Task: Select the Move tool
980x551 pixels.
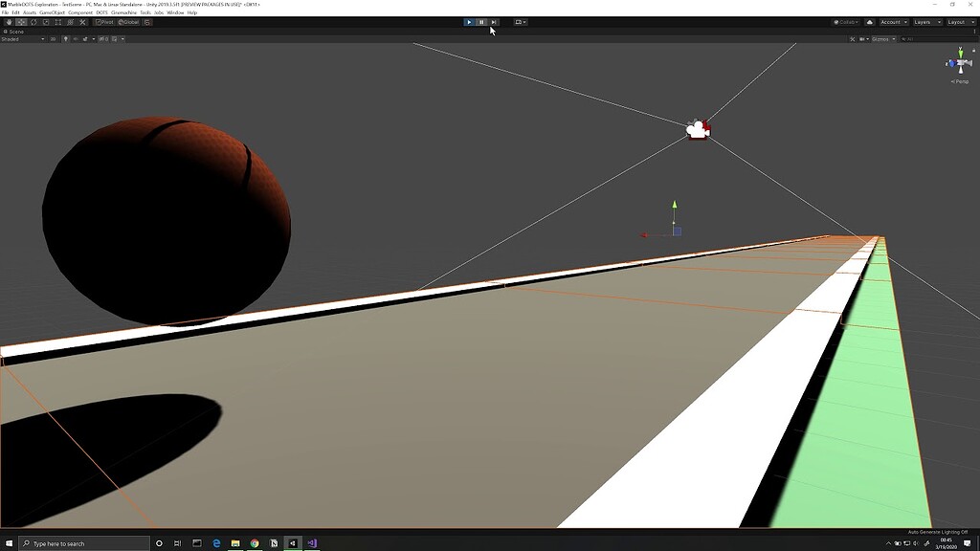Action: (x=23, y=21)
